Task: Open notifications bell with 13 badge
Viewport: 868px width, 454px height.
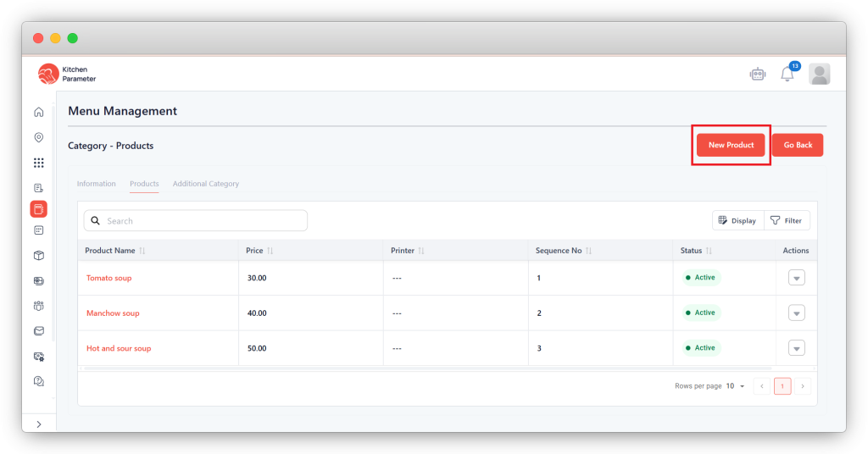Action: 787,75
